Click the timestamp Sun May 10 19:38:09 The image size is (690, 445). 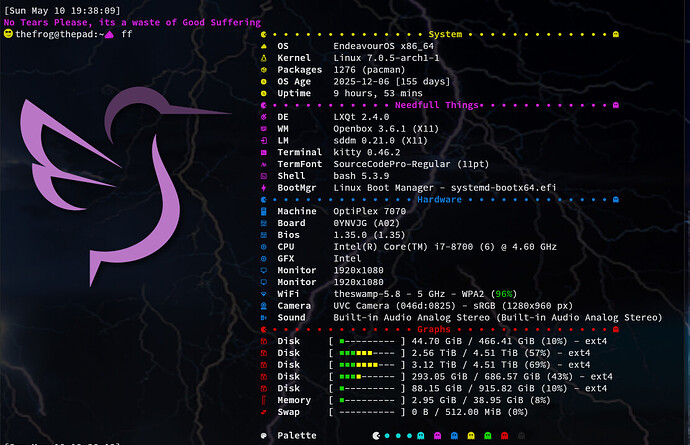62,11
